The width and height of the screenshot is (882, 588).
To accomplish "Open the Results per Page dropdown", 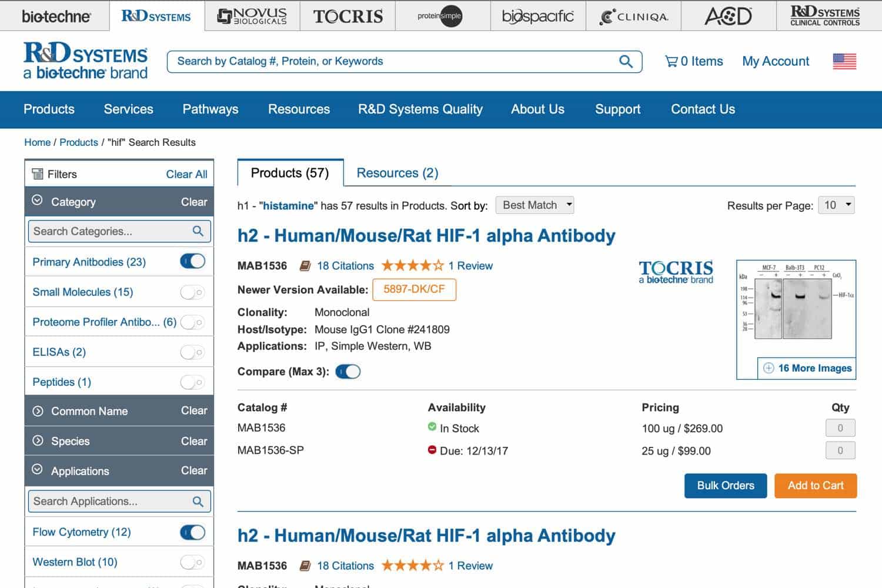I will click(836, 205).
